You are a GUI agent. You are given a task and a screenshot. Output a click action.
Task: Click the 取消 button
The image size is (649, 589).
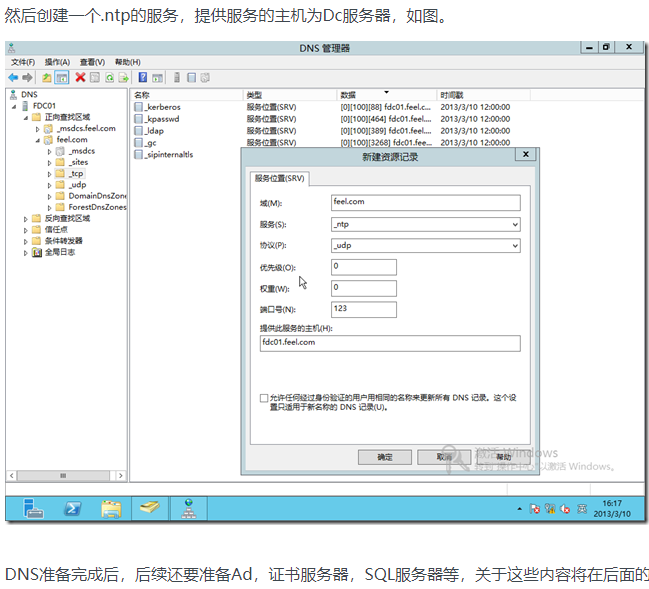pyautogui.click(x=444, y=457)
